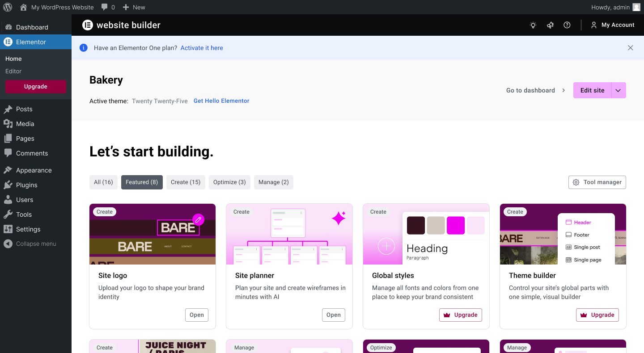The height and width of the screenshot is (353, 644).
Task: Click the WordPress logo in admin bar
Action: (x=8, y=7)
